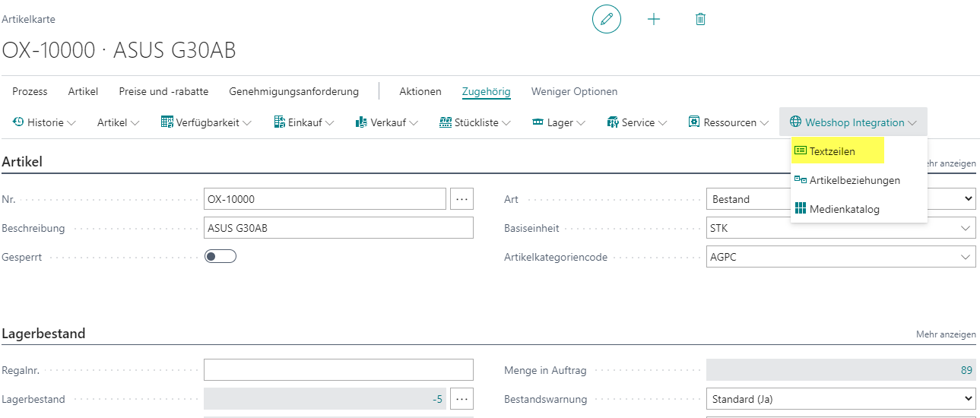The height and width of the screenshot is (418, 980).
Task: Open the Ressourcen dropdown chevron
Action: pyautogui.click(x=764, y=122)
